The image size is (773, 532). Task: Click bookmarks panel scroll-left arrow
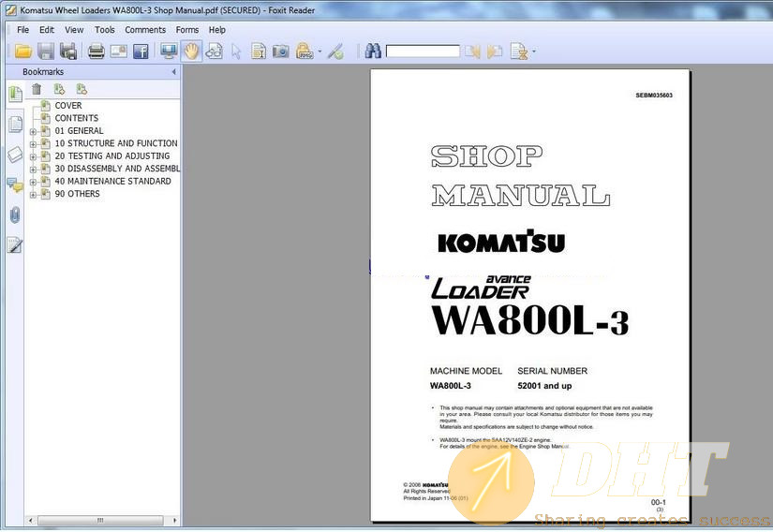(x=31, y=520)
